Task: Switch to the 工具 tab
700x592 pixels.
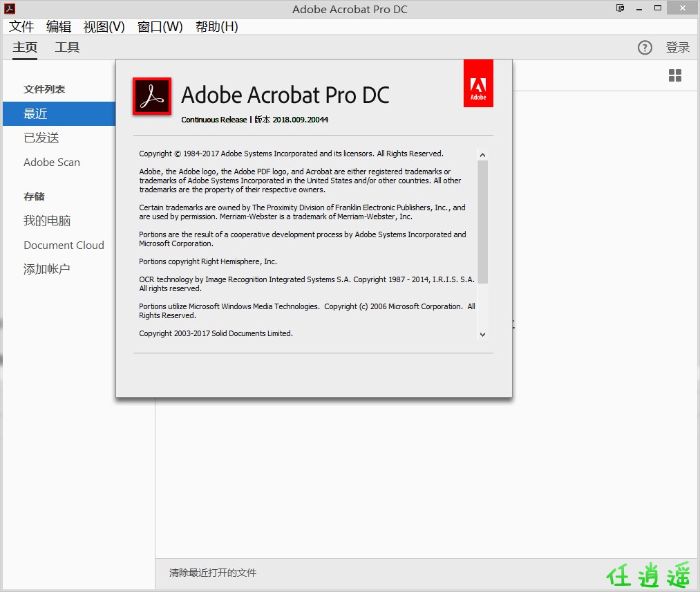Action: pyautogui.click(x=67, y=47)
